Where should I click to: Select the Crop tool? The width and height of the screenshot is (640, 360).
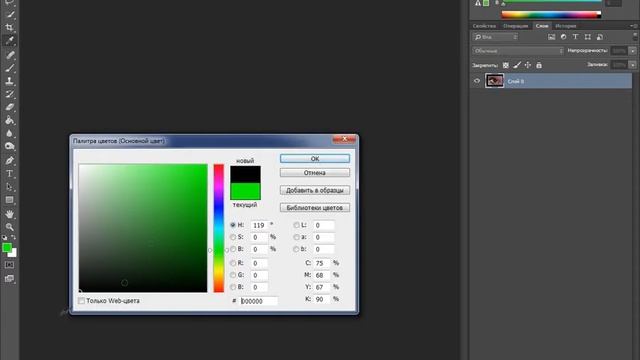[x=10, y=28]
